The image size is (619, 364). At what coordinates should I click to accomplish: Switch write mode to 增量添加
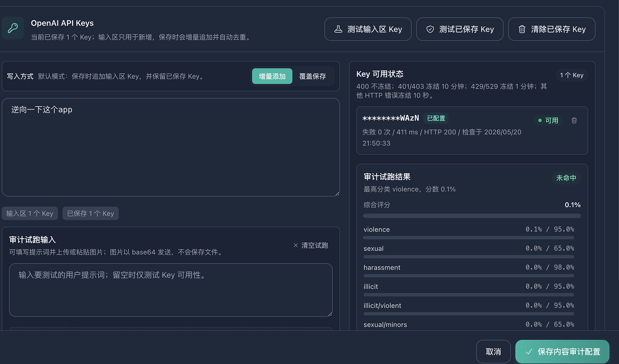[x=272, y=76]
